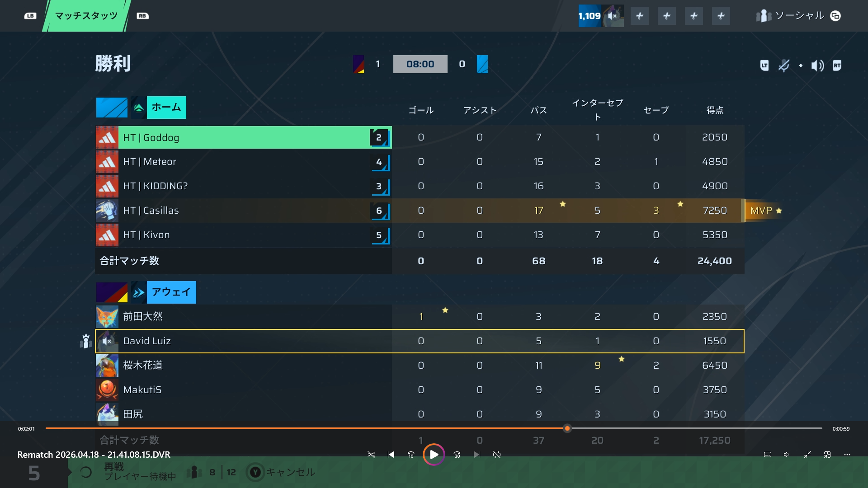Click the fourth empty party slot plus
The height and width of the screenshot is (488, 868).
tap(721, 16)
